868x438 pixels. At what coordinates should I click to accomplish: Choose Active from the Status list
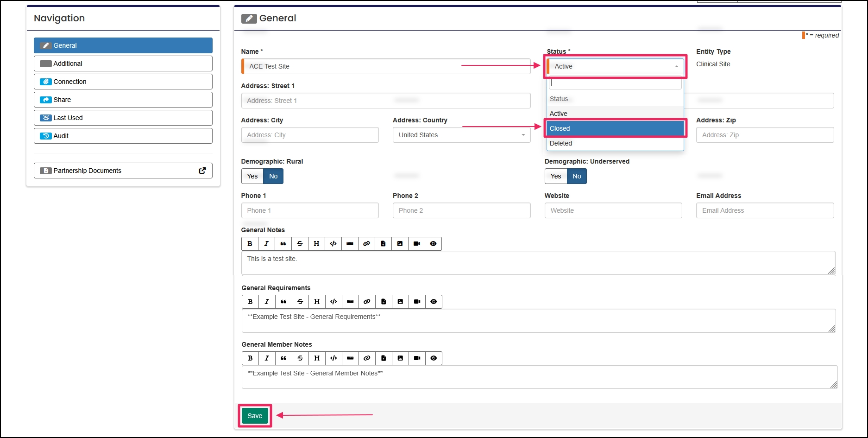pos(615,114)
